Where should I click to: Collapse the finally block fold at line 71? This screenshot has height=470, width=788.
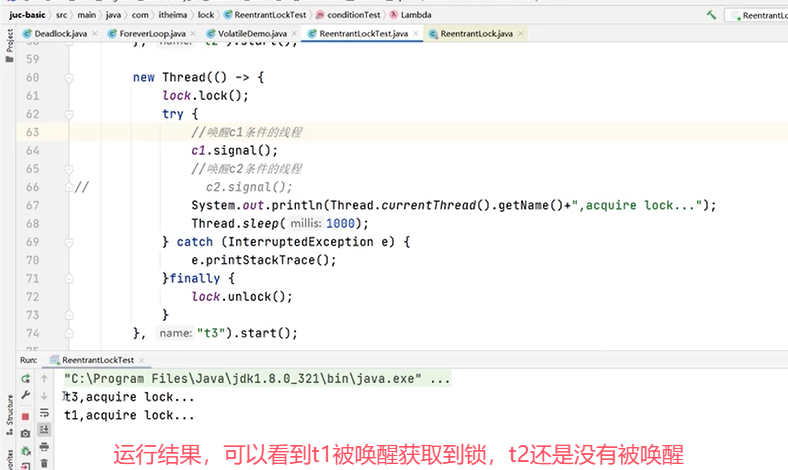(x=69, y=278)
